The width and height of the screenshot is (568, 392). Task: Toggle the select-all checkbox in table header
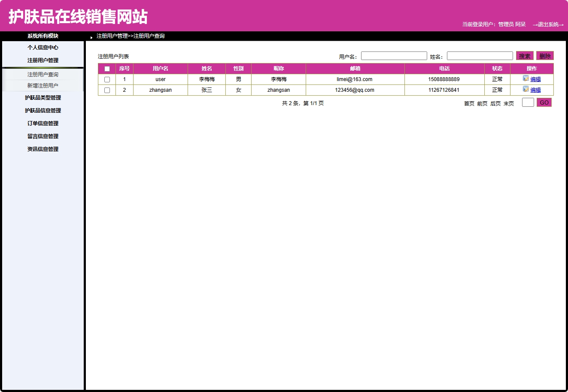[x=107, y=68]
